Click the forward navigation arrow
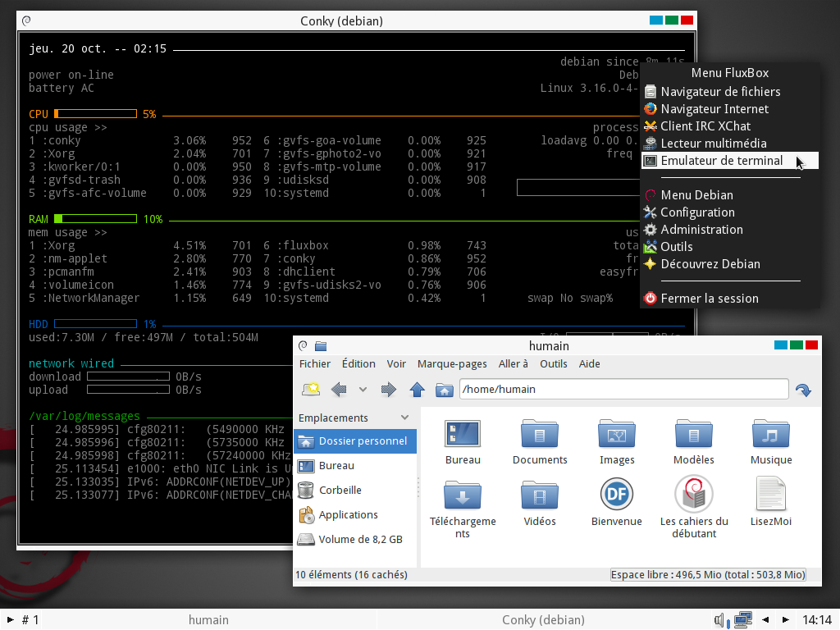 pyautogui.click(x=389, y=390)
